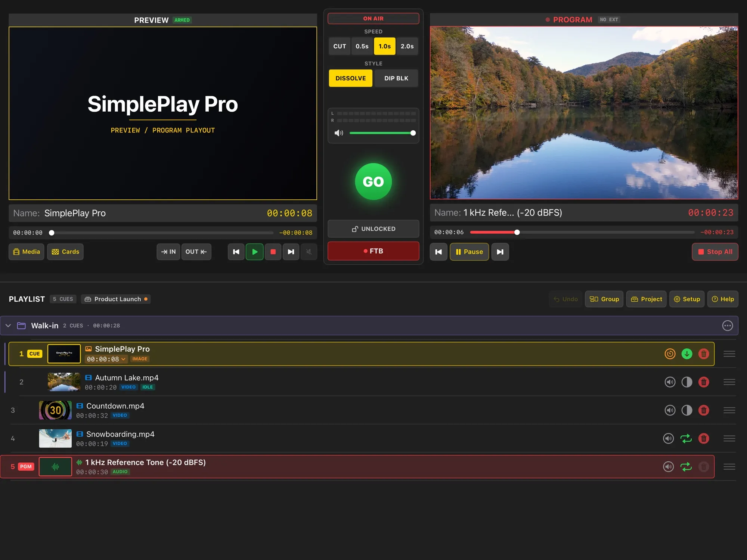
Task: Delete the SimplePlay Pro cue
Action: [704, 354]
